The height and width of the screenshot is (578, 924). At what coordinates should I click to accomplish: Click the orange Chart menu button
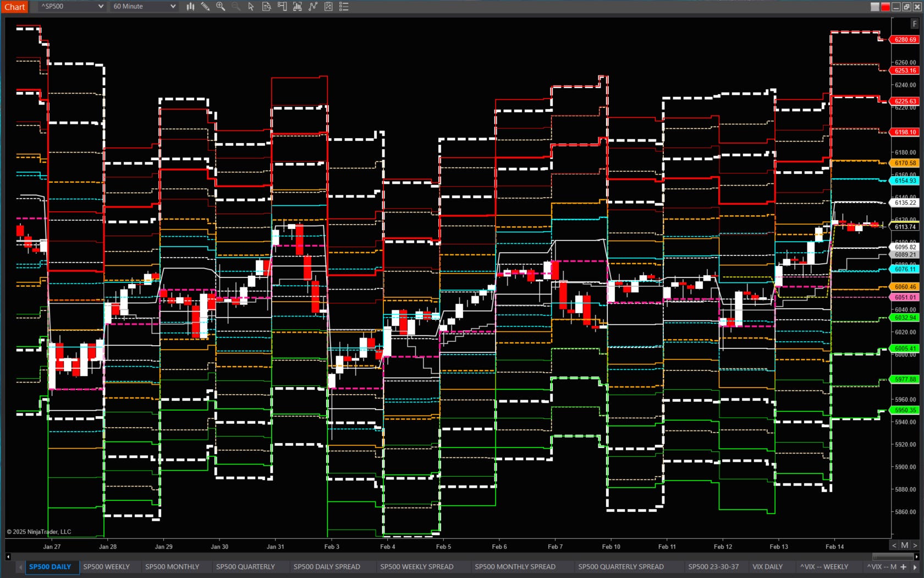(x=15, y=7)
